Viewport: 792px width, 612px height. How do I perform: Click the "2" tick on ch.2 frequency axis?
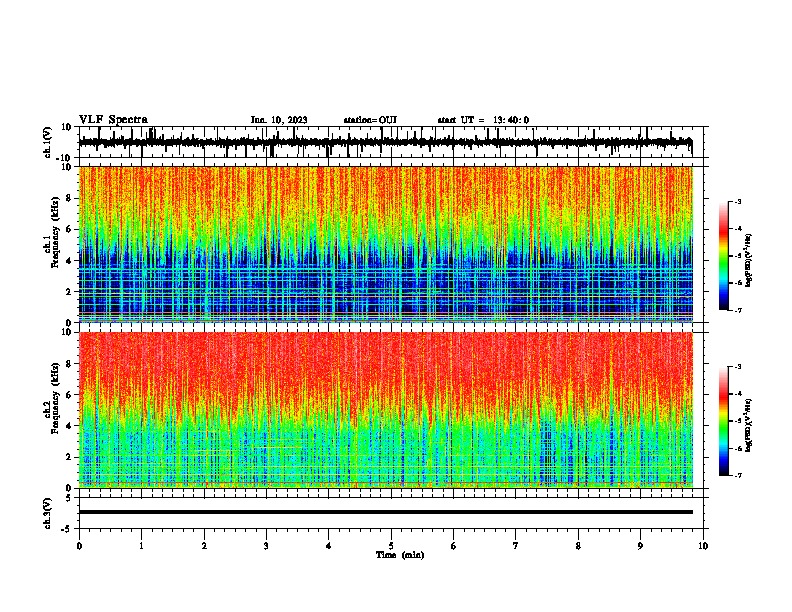tap(69, 457)
